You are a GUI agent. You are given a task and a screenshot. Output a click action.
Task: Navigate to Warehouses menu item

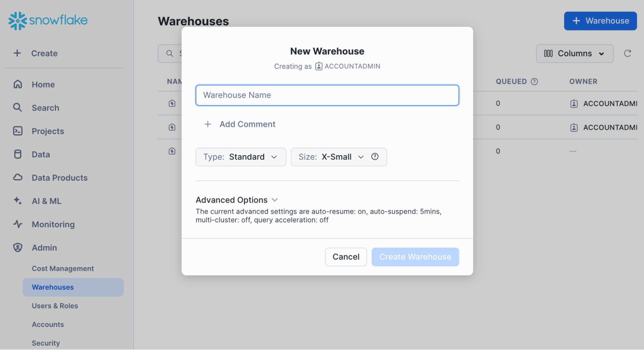click(53, 287)
